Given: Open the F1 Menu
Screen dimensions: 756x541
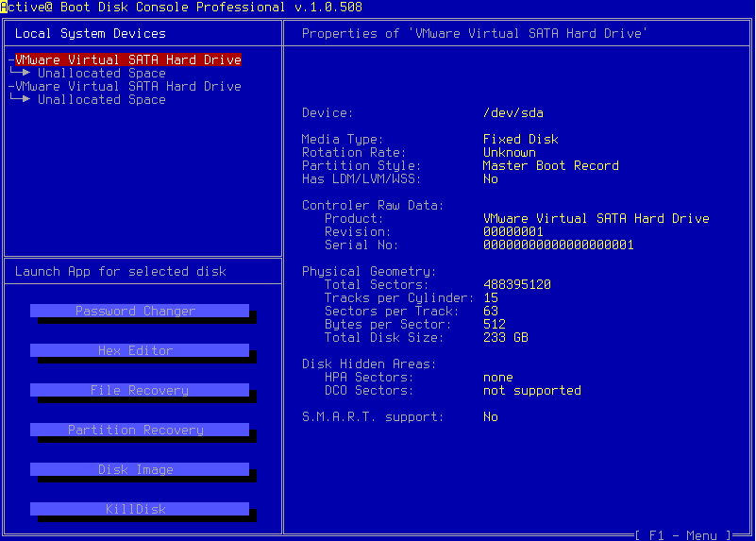Looking at the screenshot, I should click(x=683, y=535).
